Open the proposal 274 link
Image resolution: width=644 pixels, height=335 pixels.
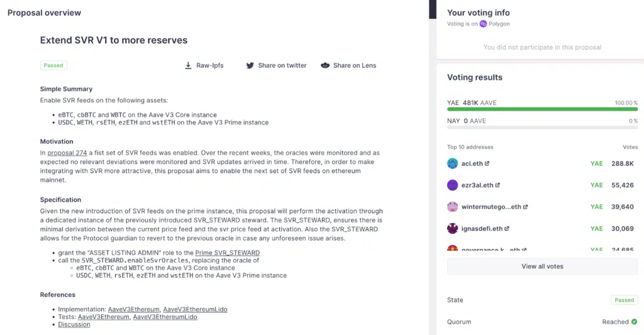point(67,153)
